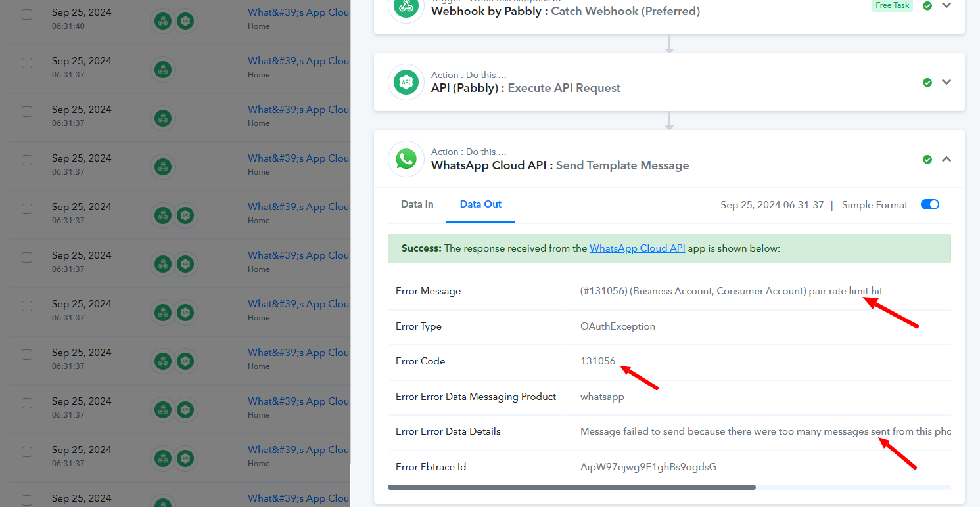980x507 pixels.
Task: Click the 'Sep 25, 2024 06:31:37' timestamp beside Simple Format
Action: pyautogui.click(x=772, y=205)
